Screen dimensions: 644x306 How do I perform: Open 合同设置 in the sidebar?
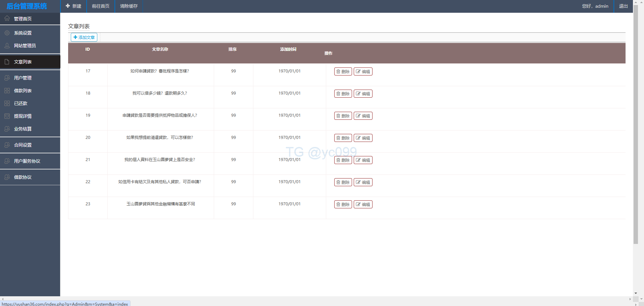click(23, 145)
